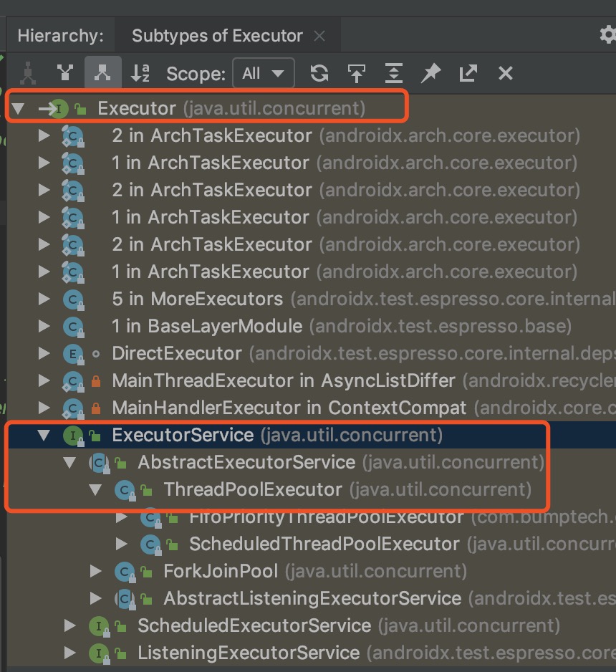This screenshot has height=672, width=616.
Task: Select the ForkJoinPool row text
Action: (315, 571)
